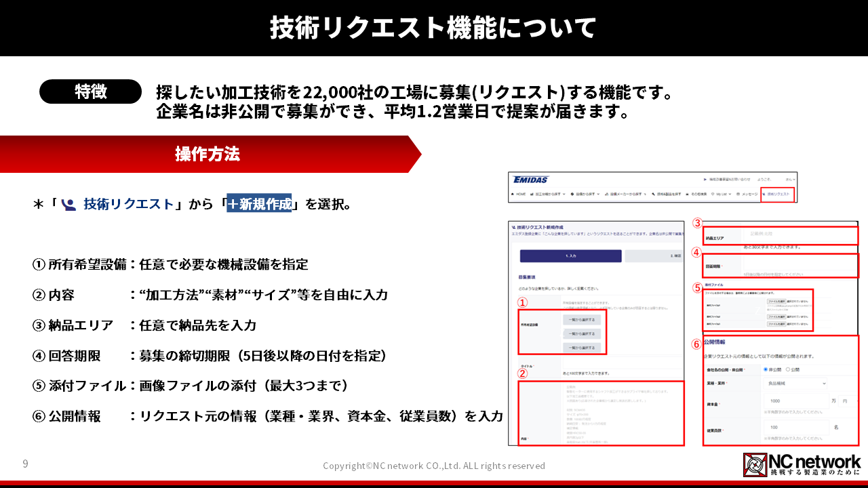Click the 特徴 black badge

[90, 91]
